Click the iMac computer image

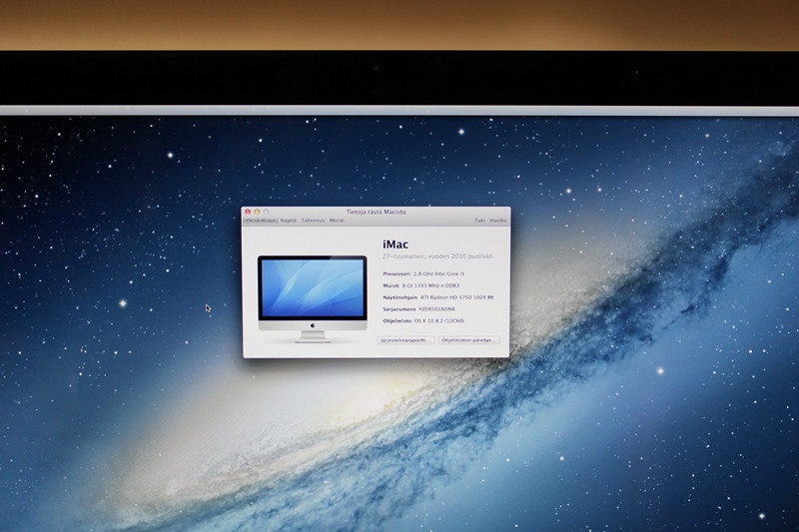click(x=313, y=299)
